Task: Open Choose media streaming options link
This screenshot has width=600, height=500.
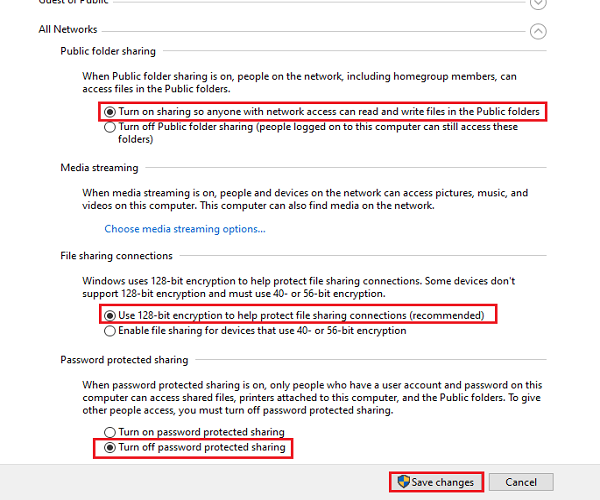Action: pyautogui.click(x=185, y=229)
